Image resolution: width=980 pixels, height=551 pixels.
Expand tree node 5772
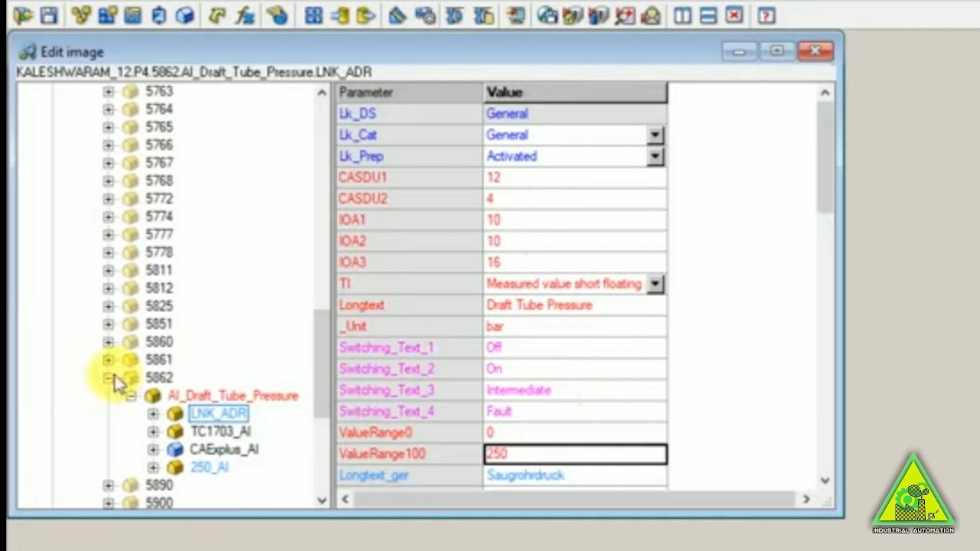(x=108, y=199)
